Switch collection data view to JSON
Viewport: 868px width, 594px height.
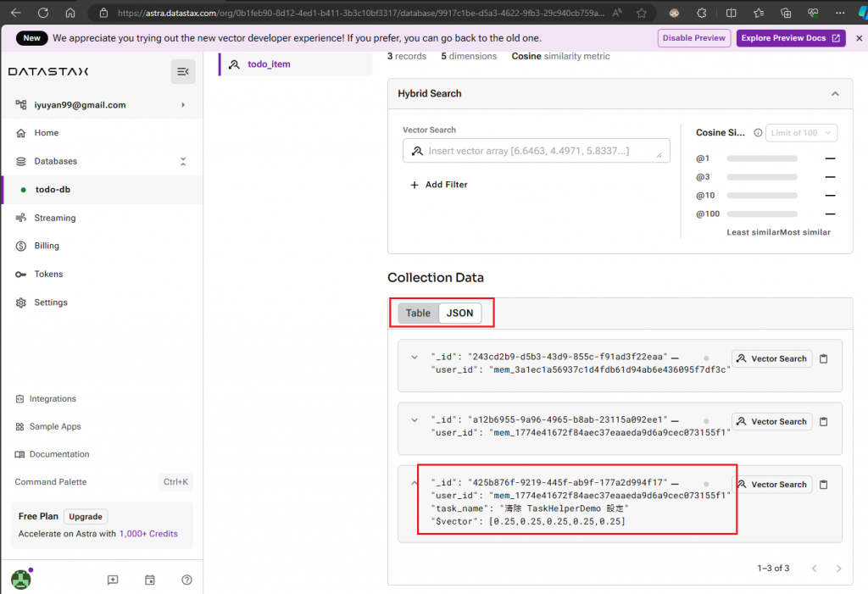[x=459, y=313]
